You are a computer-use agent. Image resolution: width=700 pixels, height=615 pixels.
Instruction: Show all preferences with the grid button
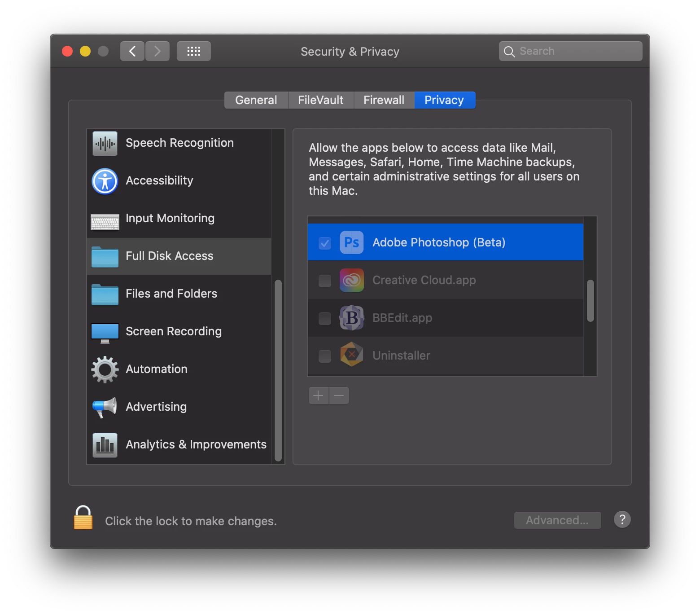pyautogui.click(x=194, y=51)
